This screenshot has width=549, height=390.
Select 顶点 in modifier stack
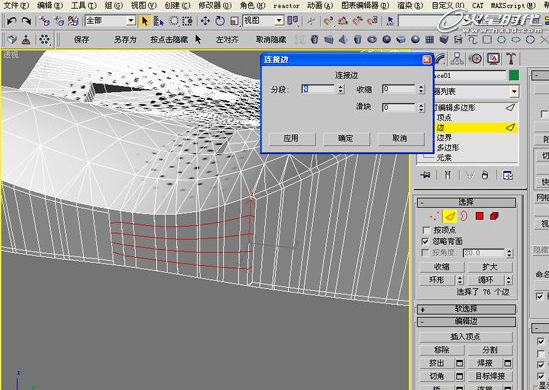(x=444, y=118)
